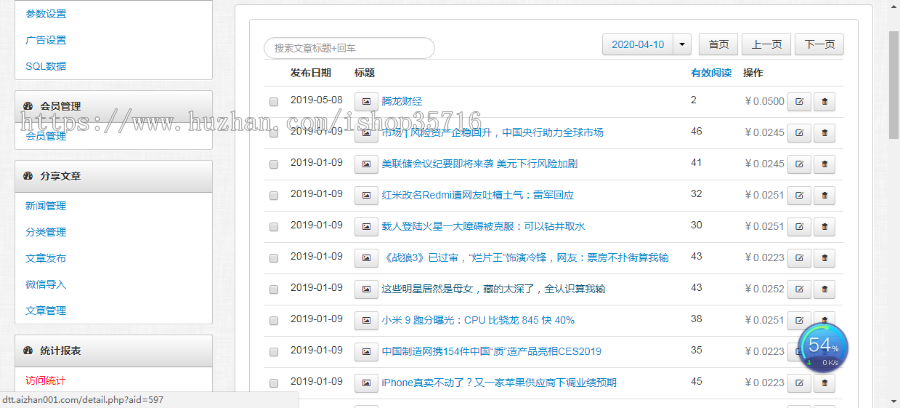Open 广告设置 in the sidebar
The image size is (900, 408).
click(46, 40)
